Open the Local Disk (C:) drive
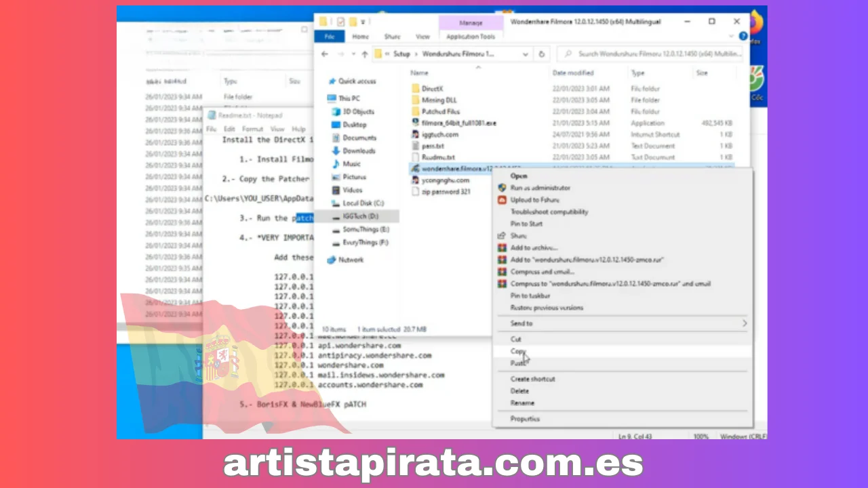 tap(363, 203)
